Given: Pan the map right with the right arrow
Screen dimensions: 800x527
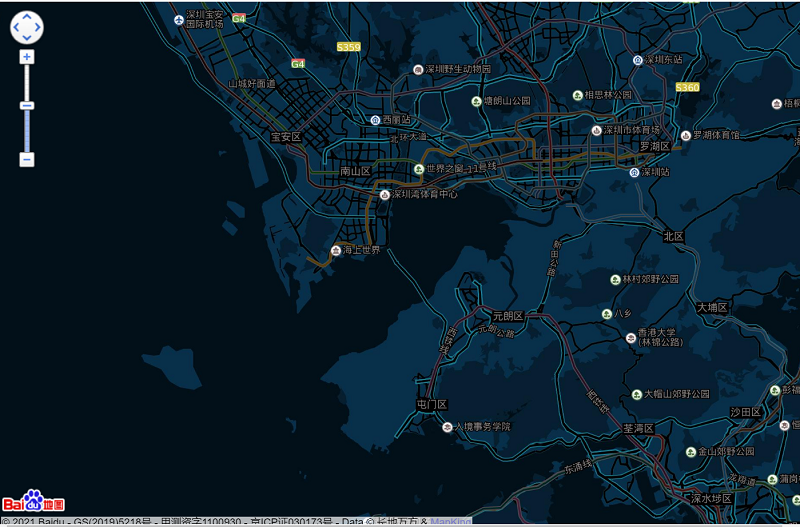Looking at the screenshot, I should (x=39, y=27).
